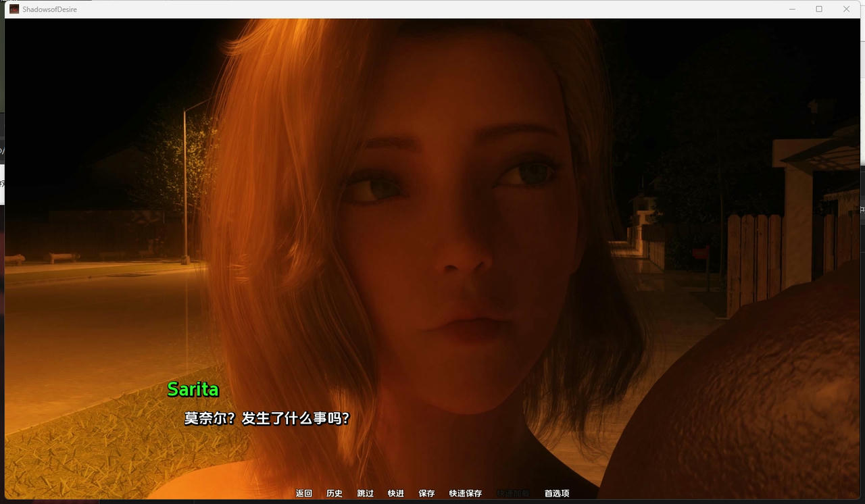Close the ShadowsofDesire window
The width and height of the screenshot is (865, 504).
tap(846, 9)
